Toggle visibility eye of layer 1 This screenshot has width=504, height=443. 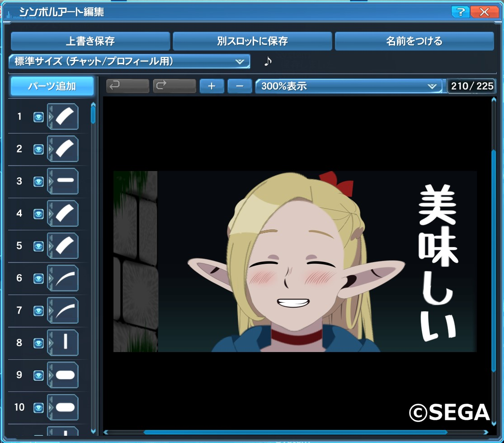(x=38, y=117)
